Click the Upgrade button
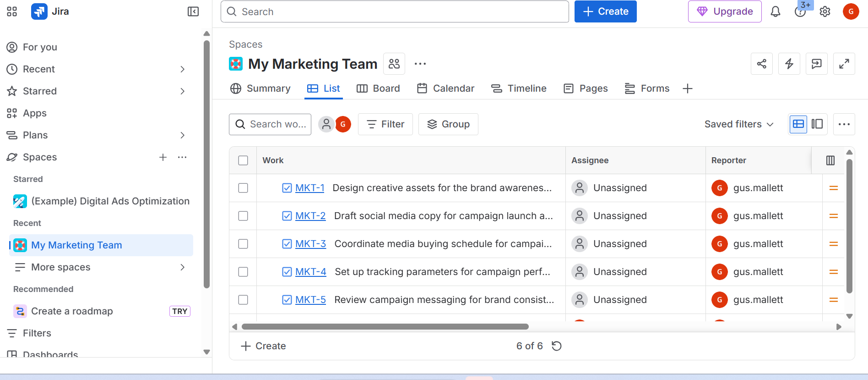The width and height of the screenshot is (868, 380). coord(725,11)
